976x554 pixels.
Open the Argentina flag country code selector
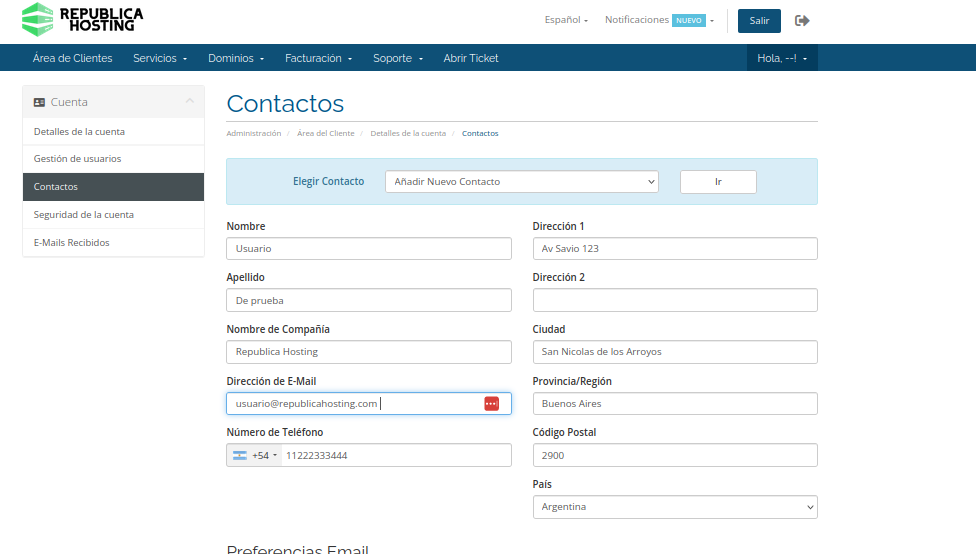pyautogui.click(x=254, y=455)
